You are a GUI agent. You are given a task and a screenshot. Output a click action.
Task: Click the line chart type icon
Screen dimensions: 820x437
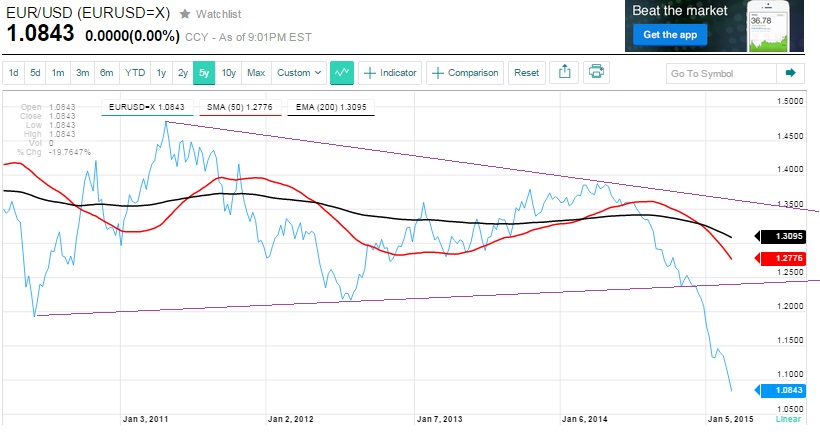[x=342, y=73]
